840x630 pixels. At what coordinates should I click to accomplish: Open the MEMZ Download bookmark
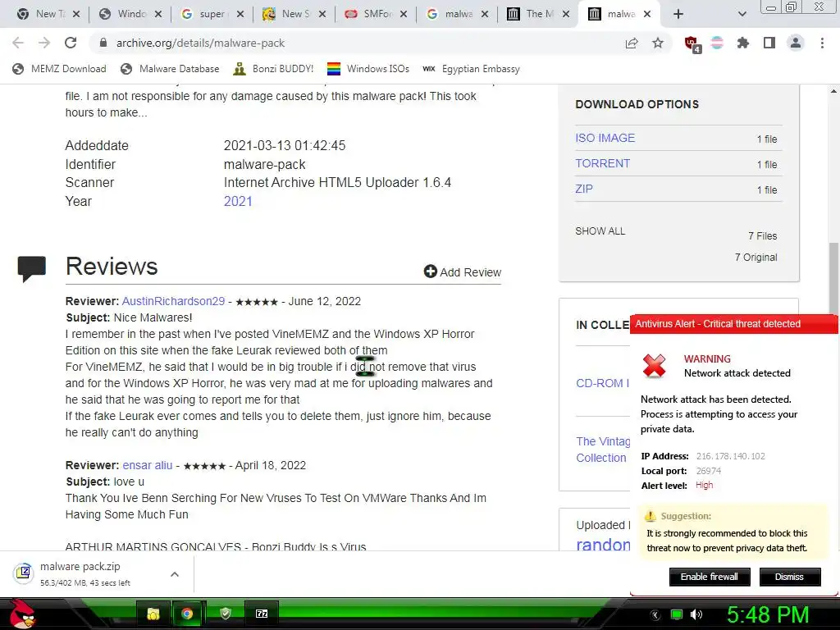[59, 69]
